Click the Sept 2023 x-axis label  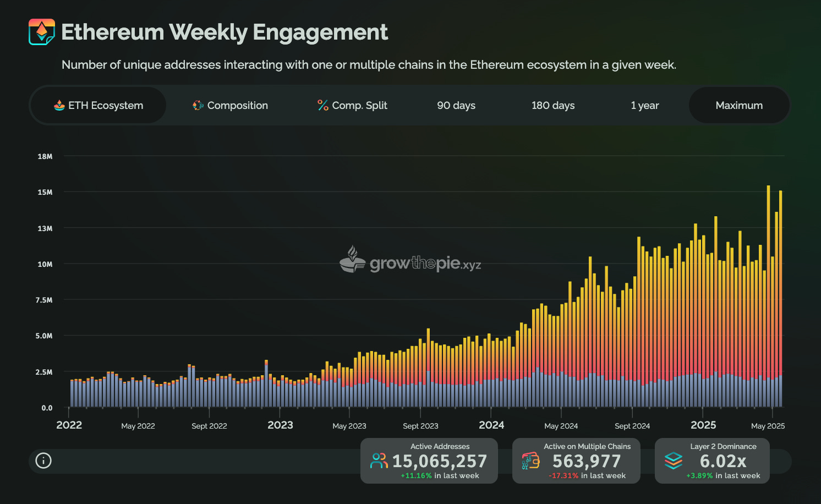[x=420, y=426]
